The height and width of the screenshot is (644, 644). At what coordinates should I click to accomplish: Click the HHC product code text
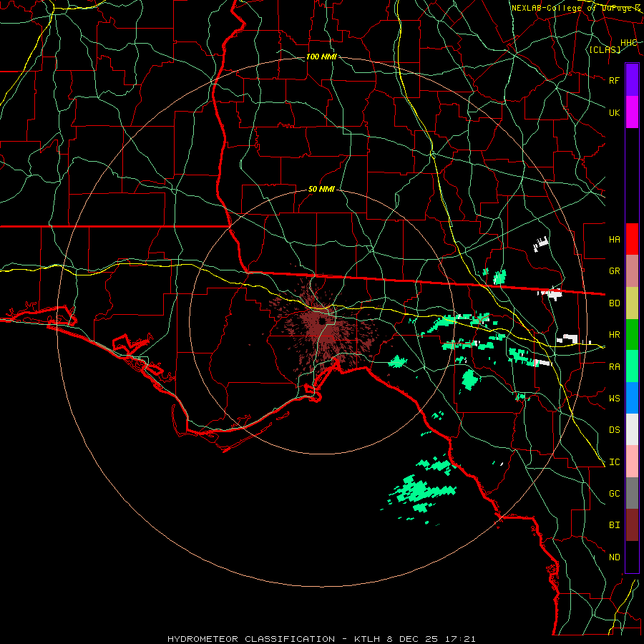click(x=628, y=42)
